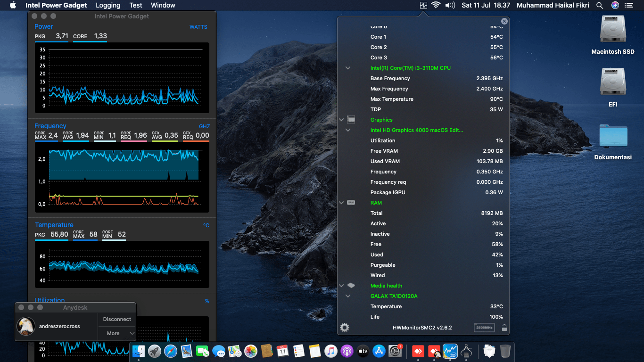Click the user name Muhammad Haikal Fikri
The image size is (644, 362).
553,5
